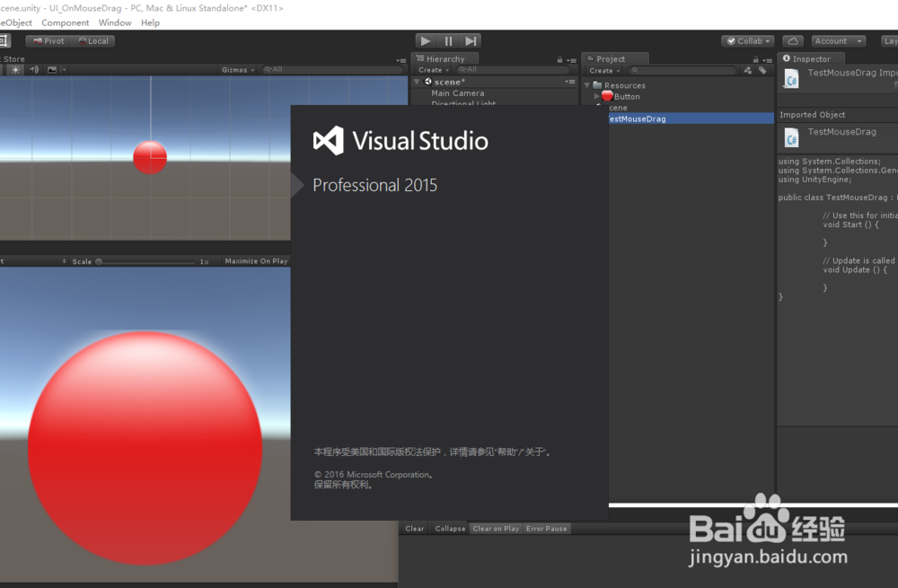
Task: Toggle Error Pause in Console
Action: 546,529
